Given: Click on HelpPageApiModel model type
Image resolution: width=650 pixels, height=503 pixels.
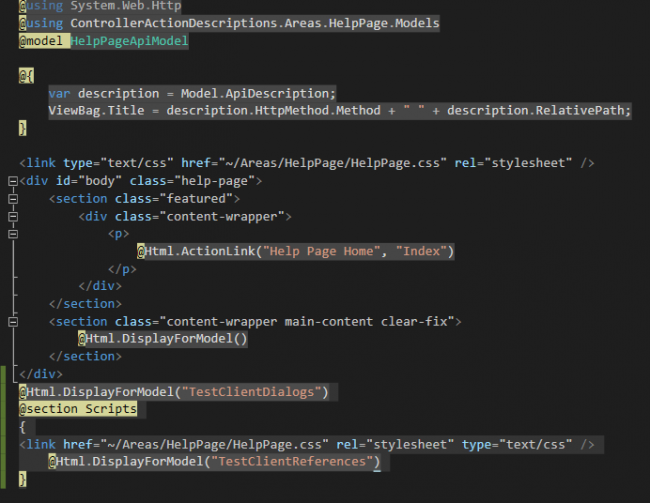Looking at the screenshot, I should [129, 41].
